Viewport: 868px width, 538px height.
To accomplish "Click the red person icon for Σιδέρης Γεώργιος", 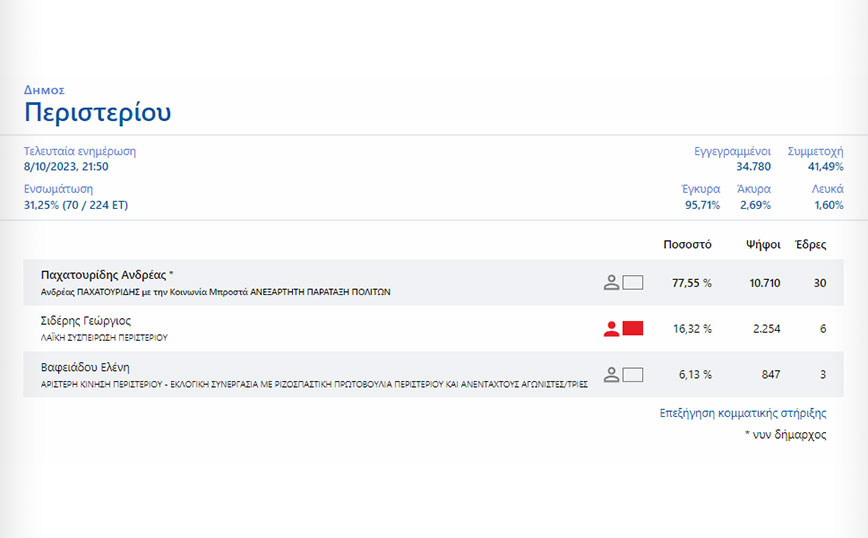I will 612,329.
